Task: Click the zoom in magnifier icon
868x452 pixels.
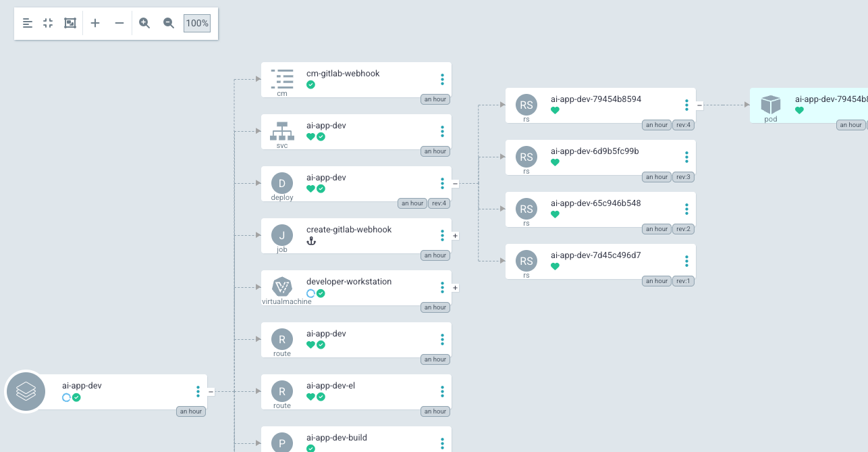Action: (144, 23)
